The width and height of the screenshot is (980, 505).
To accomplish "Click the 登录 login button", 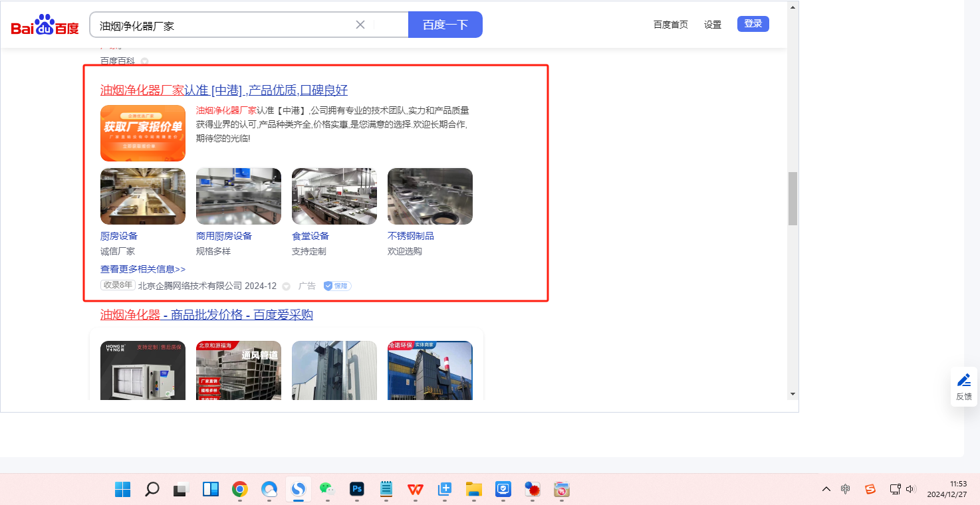I will tap(753, 24).
